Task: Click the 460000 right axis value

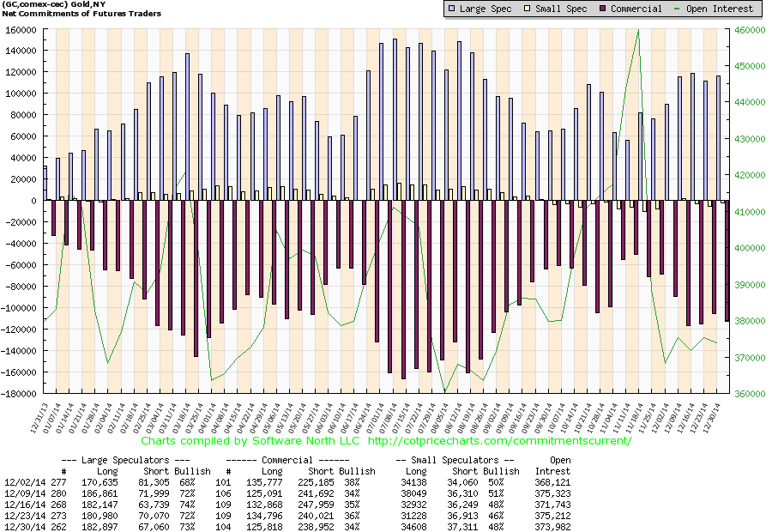Action: point(750,30)
